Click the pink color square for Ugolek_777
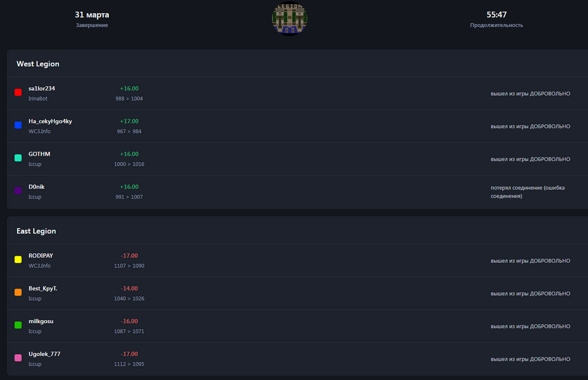The width and height of the screenshot is (588, 380). coord(18,358)
